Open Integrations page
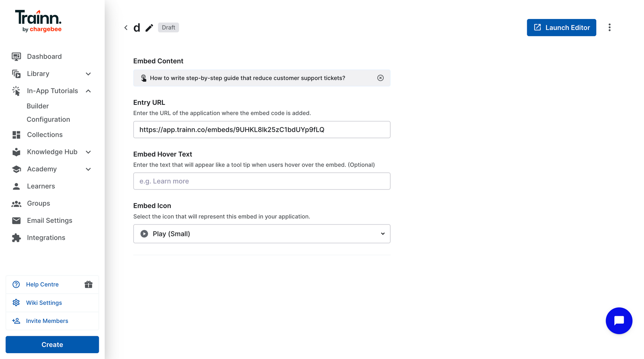This screenshot has height=359, width=644. pos(46,238)
